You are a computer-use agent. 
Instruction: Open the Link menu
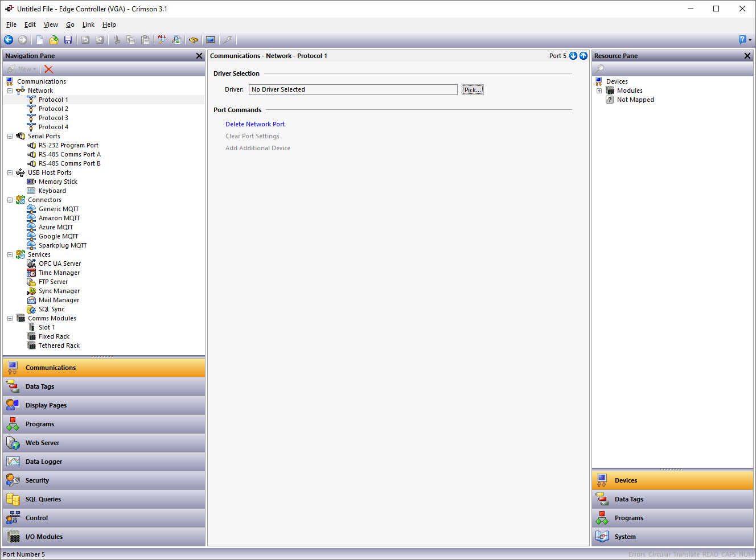coord(88,24)
